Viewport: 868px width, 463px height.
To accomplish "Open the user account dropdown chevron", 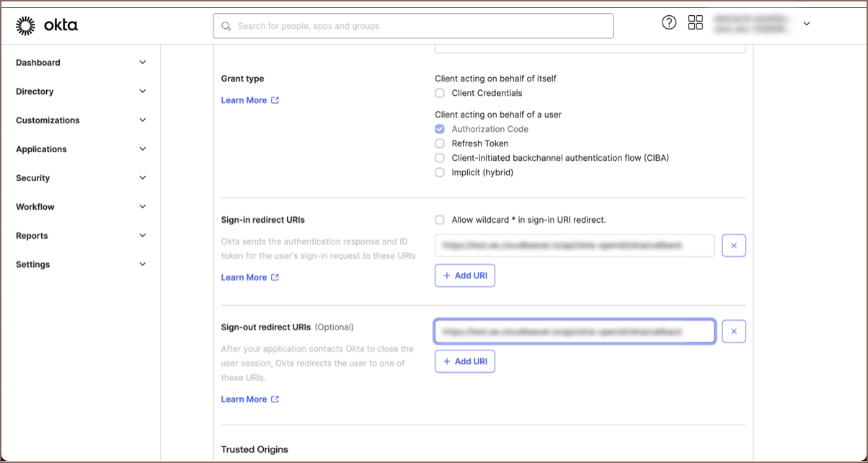I will point(807,24).
